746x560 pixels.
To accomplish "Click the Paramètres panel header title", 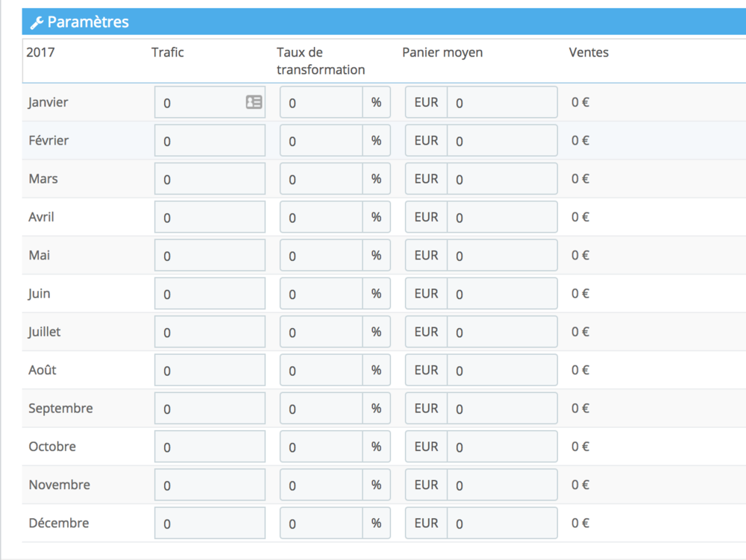I will (x=88, y=22).
